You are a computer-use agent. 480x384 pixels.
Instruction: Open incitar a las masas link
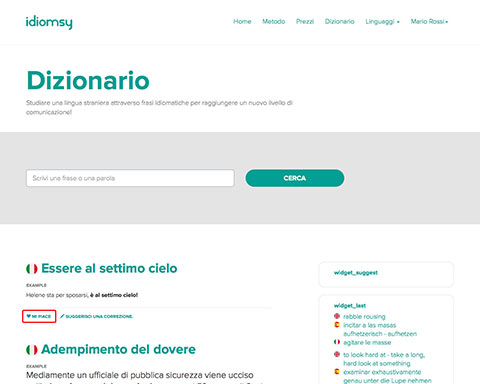(x=370, y=325)
